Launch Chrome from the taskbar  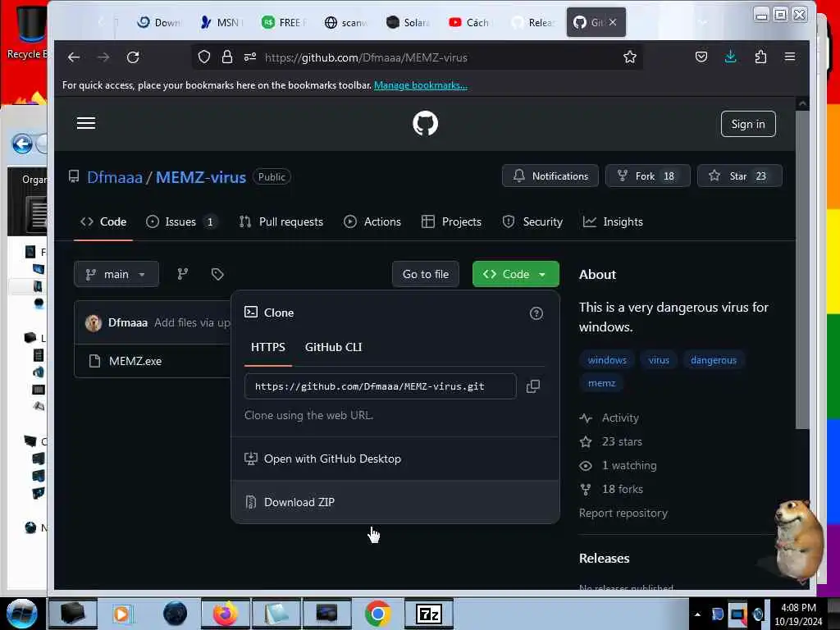[x=377, y=614]
